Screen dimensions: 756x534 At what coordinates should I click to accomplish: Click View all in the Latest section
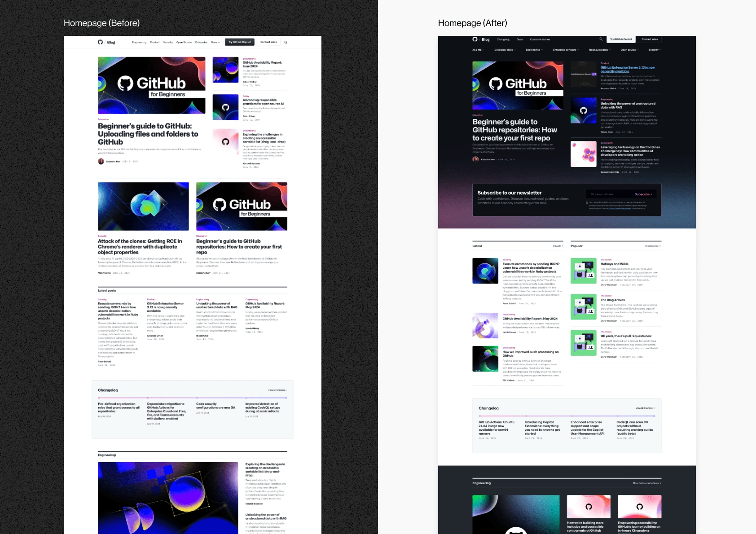pyautogui.click(x=558, y=246)
